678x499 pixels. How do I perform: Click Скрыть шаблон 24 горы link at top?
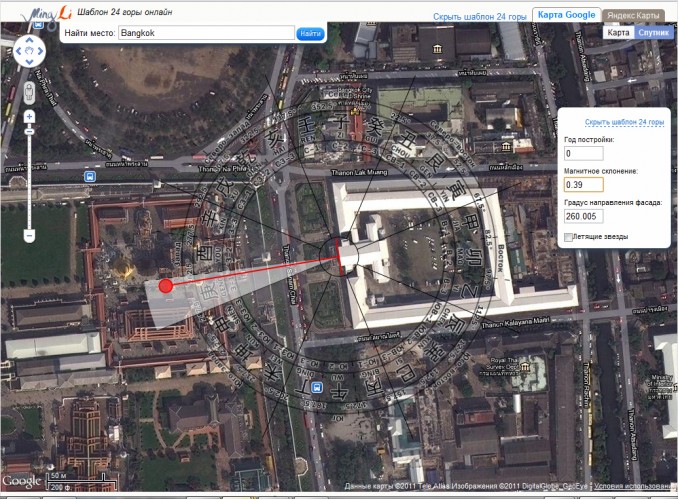point(480,16)
